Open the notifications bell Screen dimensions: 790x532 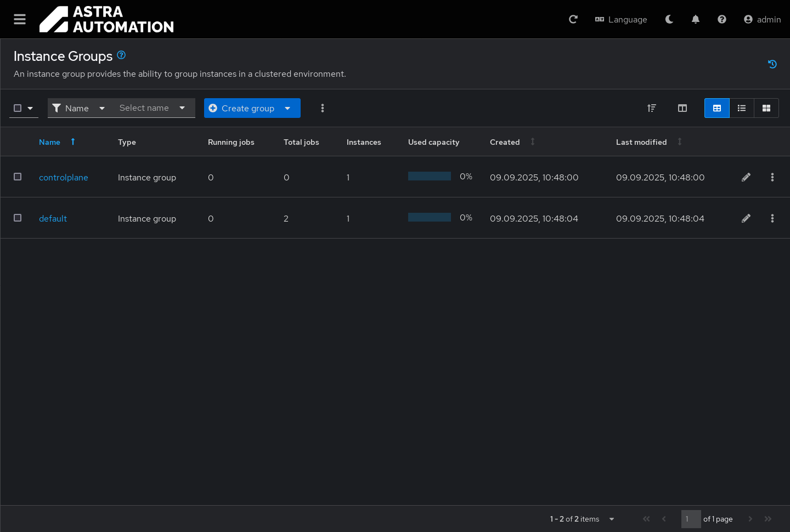(x=696, y=19)
